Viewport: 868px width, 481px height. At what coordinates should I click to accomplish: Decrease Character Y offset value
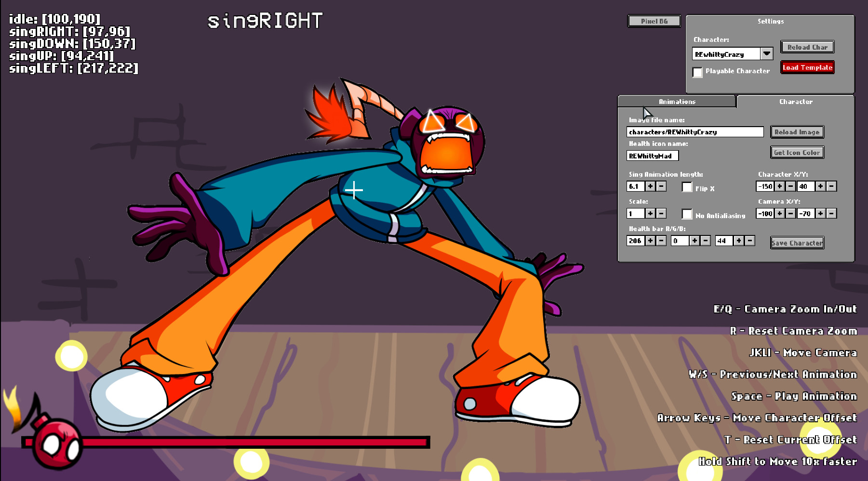coord(831,186)
